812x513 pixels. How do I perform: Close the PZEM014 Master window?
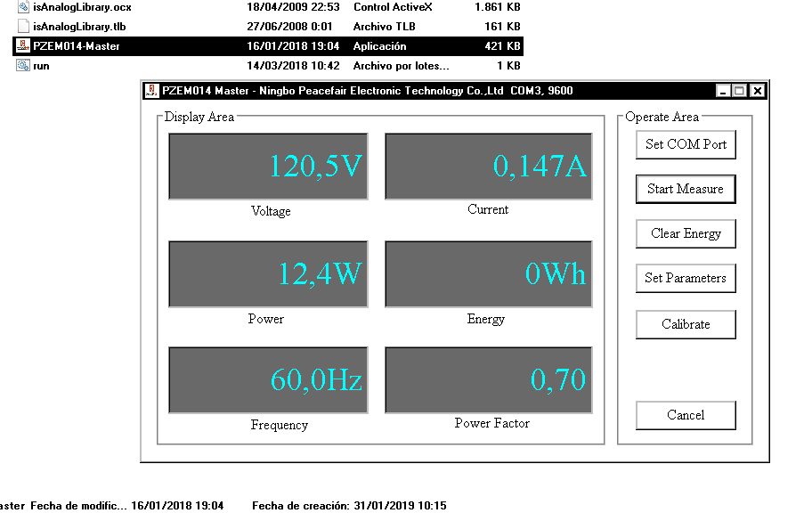point(758,91)
